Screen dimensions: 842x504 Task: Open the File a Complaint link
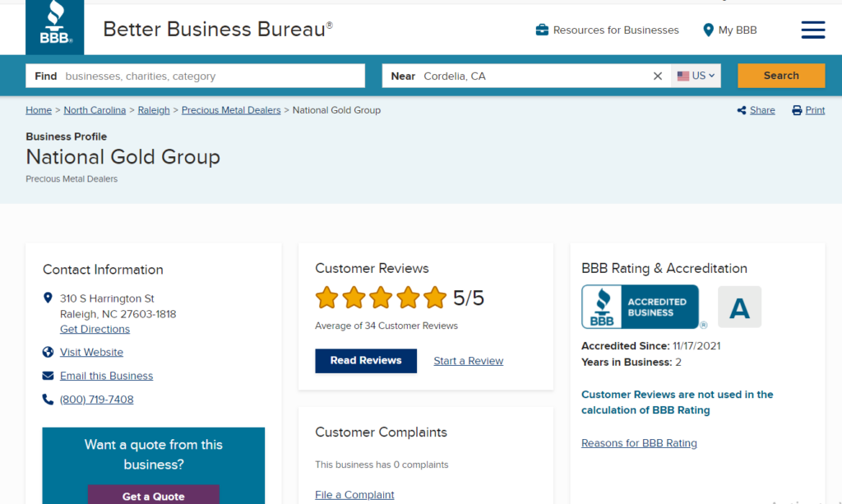[354, 495]
